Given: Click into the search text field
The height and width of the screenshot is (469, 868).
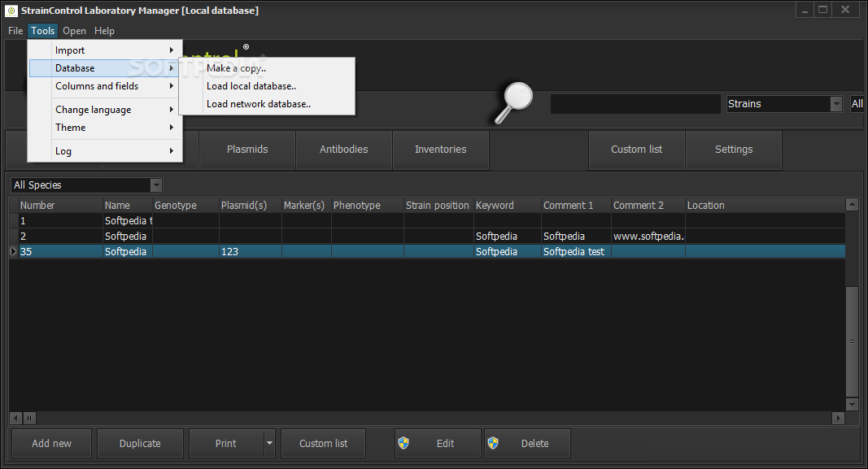Looking at the screenshot, I should tap(635, 104).
